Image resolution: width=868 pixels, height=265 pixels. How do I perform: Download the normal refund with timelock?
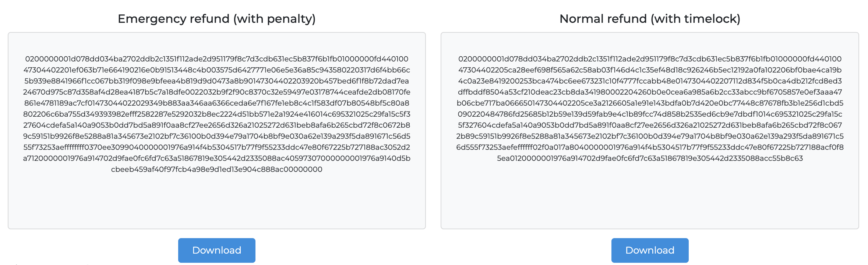(x=650, y=250)
